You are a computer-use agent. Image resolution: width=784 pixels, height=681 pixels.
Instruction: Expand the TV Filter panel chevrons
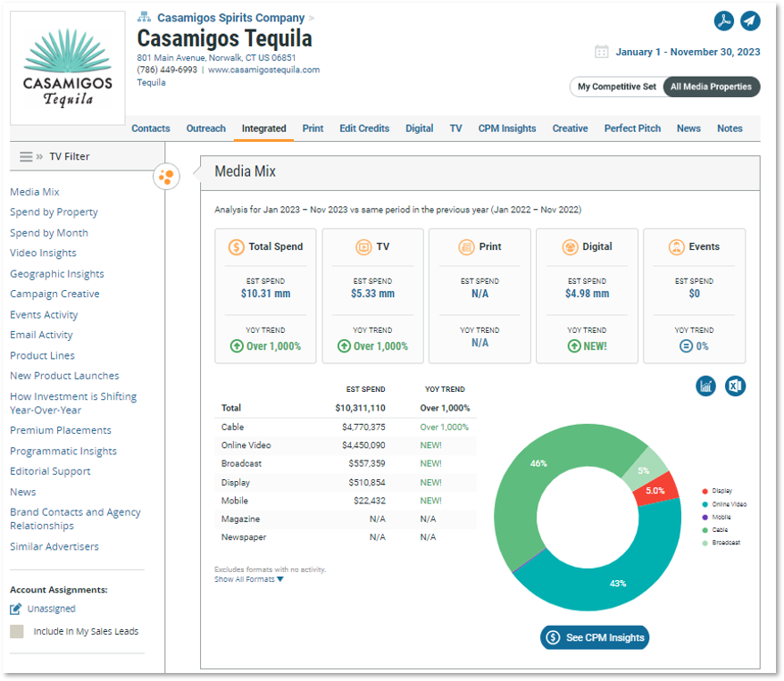39,157
